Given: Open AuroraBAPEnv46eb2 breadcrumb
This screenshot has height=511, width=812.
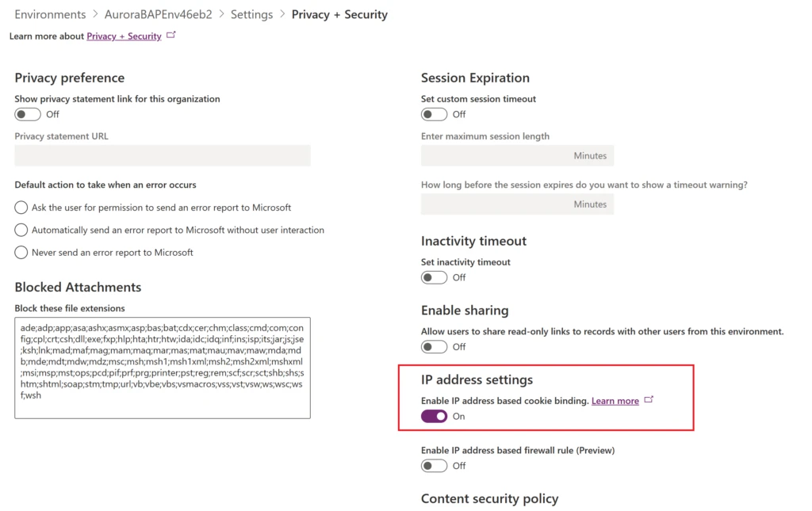Looking at the screenshot, I should tap(159, 14).
